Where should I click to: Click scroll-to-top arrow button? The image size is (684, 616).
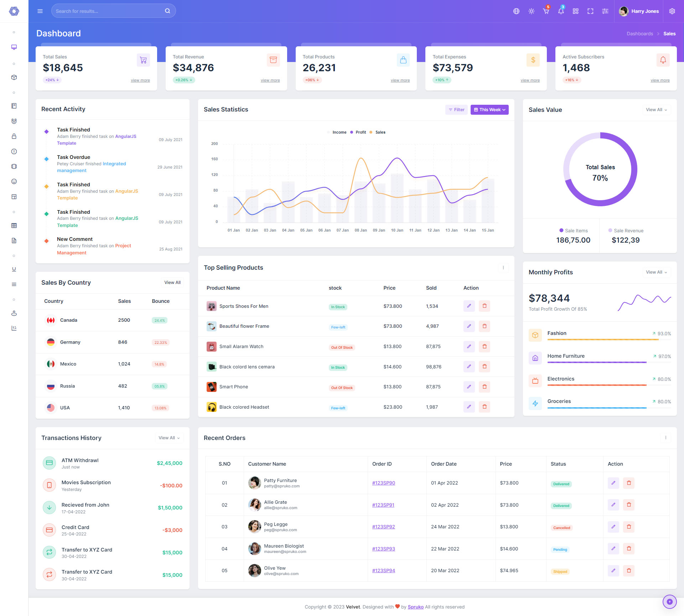669,602
